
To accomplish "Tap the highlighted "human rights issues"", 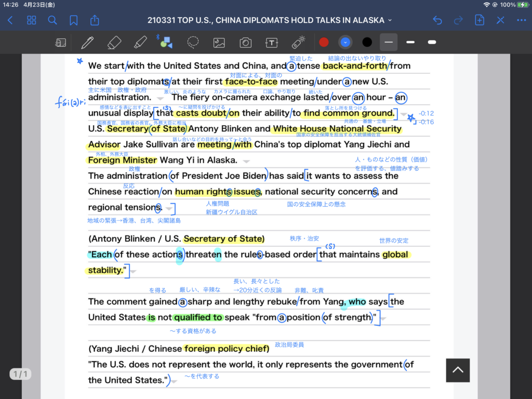I will click(x=218, y=191).
